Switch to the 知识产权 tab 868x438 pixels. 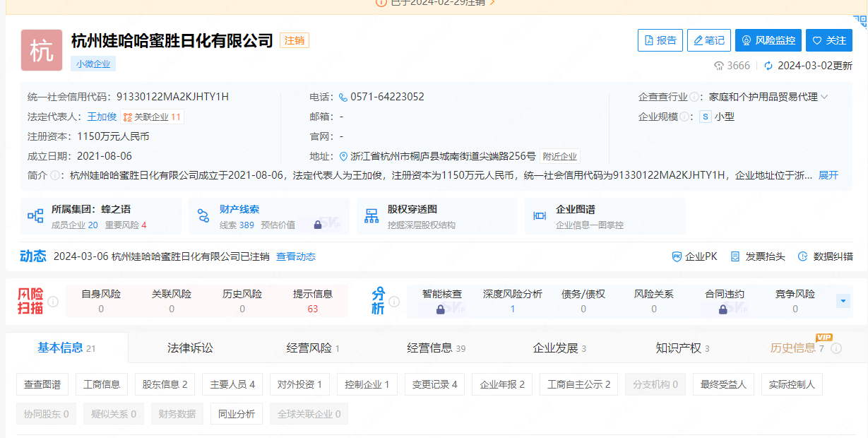pos(682,348)
